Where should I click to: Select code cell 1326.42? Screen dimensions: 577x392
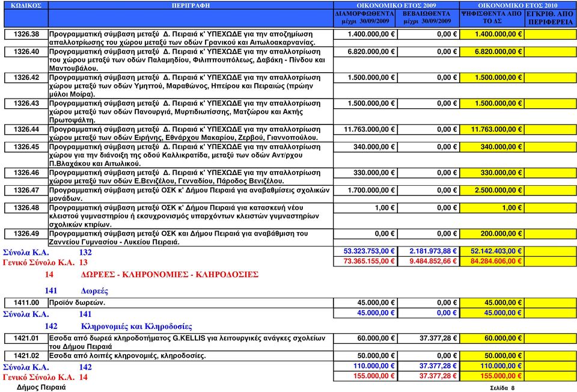tap(26, 78)
